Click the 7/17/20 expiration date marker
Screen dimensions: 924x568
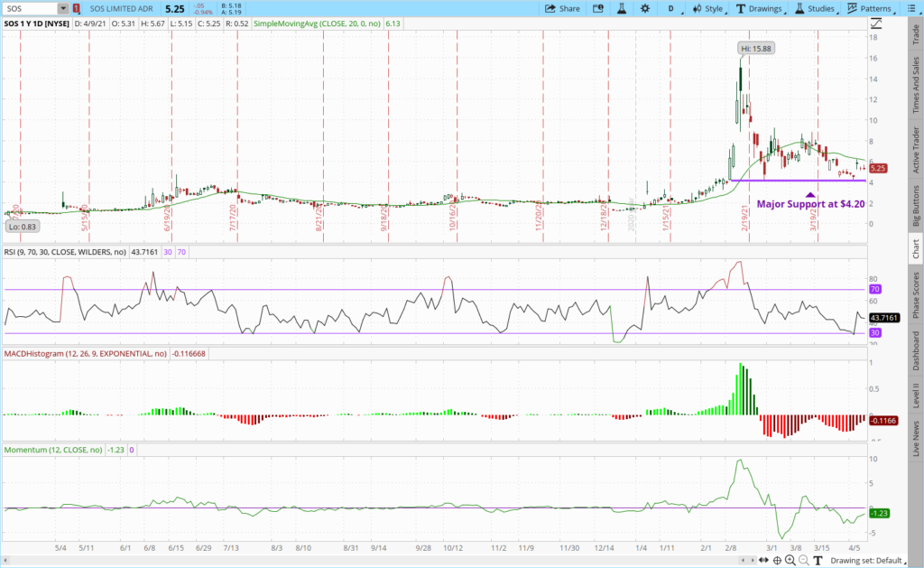point(233,218)
